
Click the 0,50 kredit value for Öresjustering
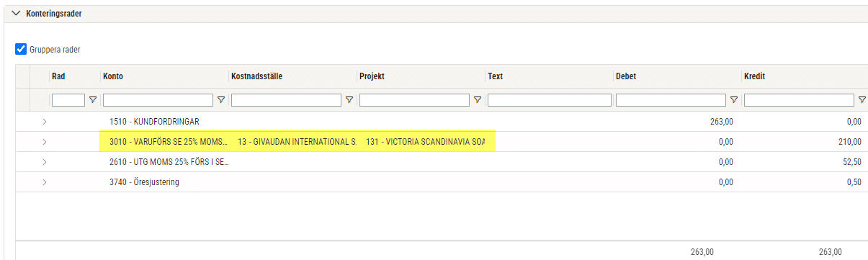[854, 182]
